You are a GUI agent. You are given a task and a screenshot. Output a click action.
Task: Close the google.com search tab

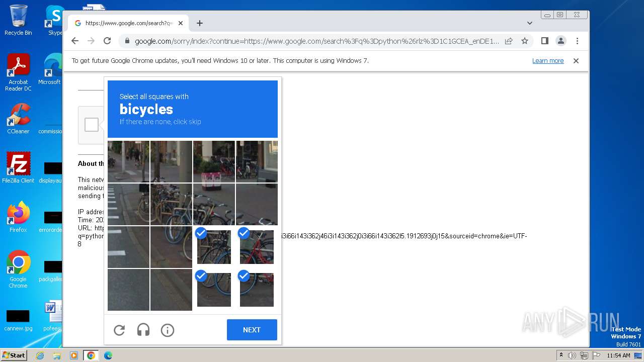click(181, 23)
